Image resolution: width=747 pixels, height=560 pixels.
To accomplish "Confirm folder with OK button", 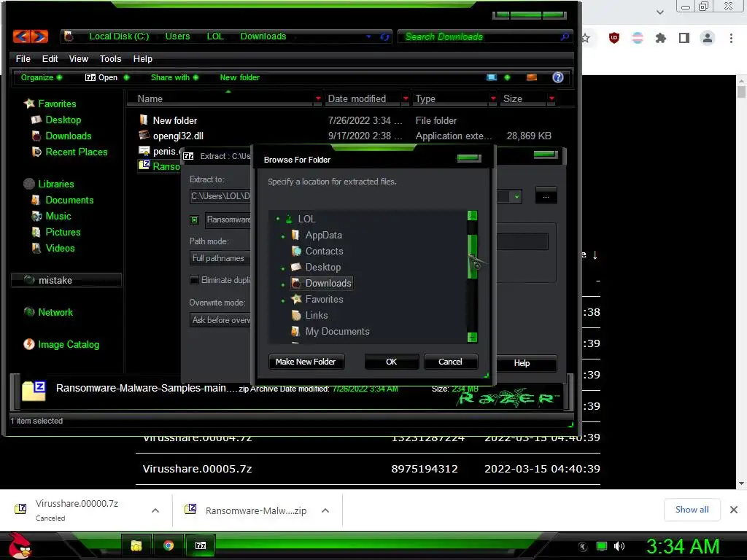I will 391,362.
